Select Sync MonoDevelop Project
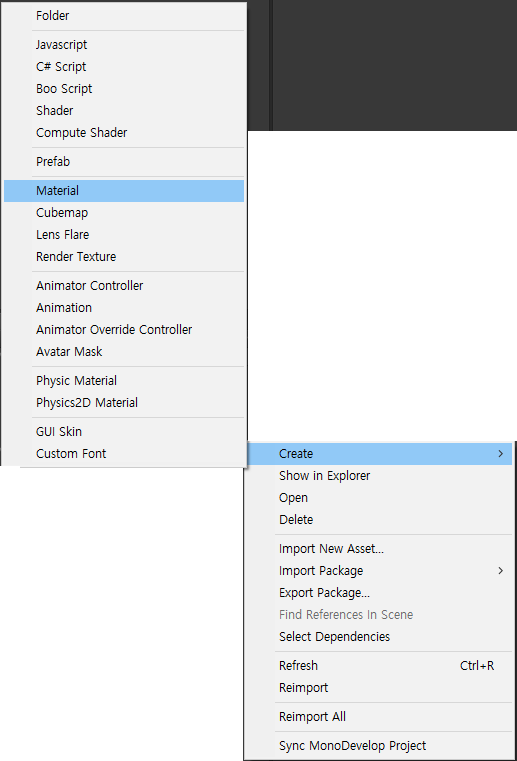 click(380, 745)
